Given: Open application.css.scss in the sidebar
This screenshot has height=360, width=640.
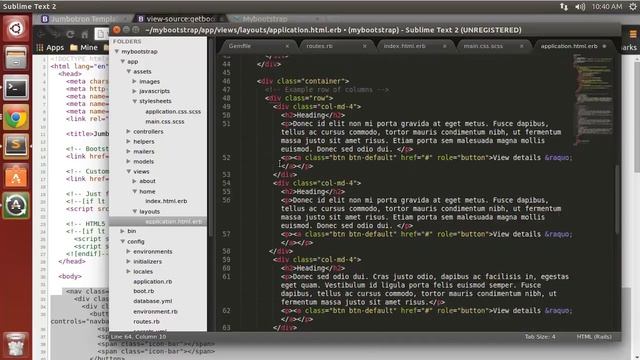Looking at the screenshot, I should pos(173,111).
